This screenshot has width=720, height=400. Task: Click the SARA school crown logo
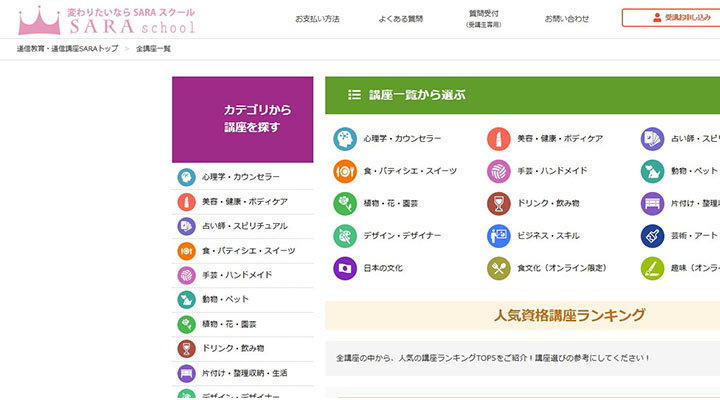pos(39,21)
